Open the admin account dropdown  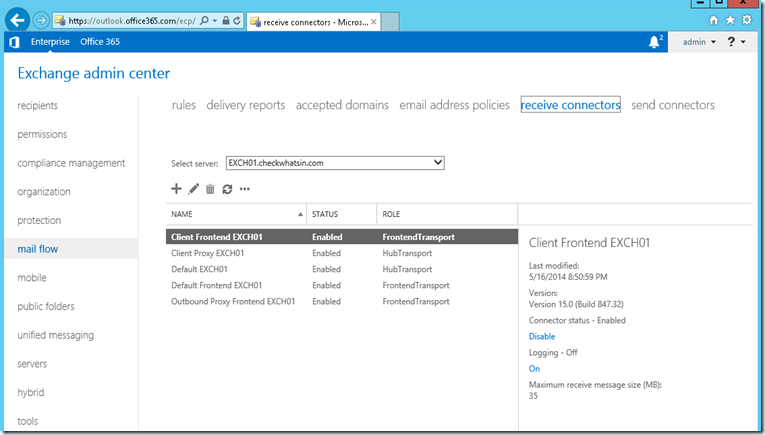699,42
